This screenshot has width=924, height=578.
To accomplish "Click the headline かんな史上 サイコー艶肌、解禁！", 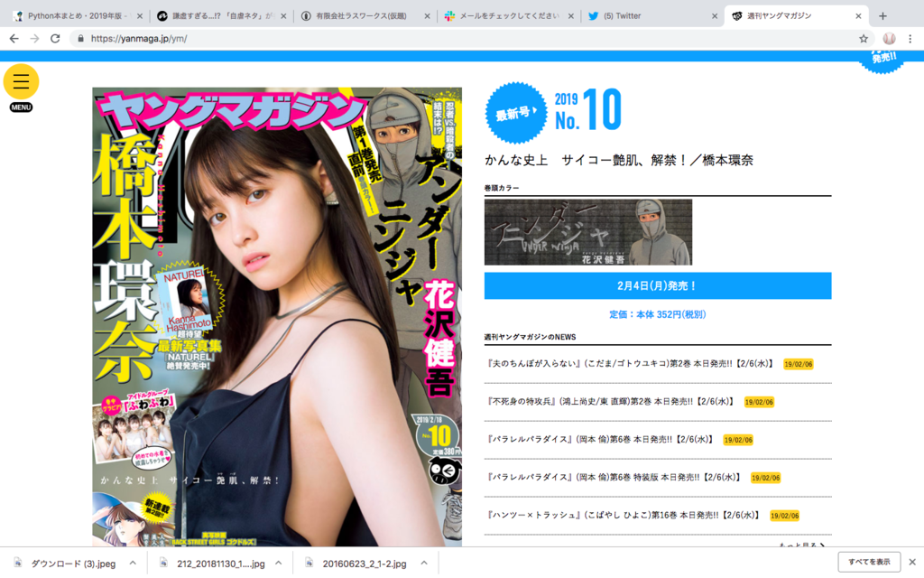I will (x=619, y=161).
